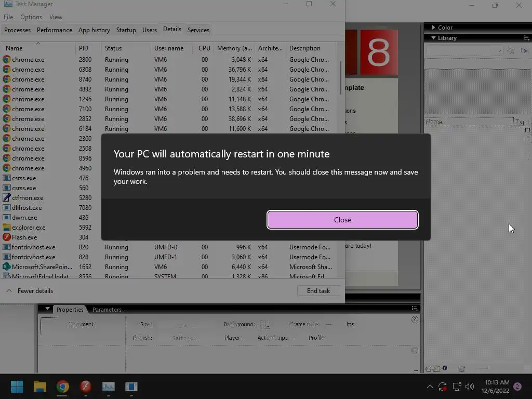Select the Properties tab in Flash
Screen dimensions: 532x399
(x=70, y=310)
